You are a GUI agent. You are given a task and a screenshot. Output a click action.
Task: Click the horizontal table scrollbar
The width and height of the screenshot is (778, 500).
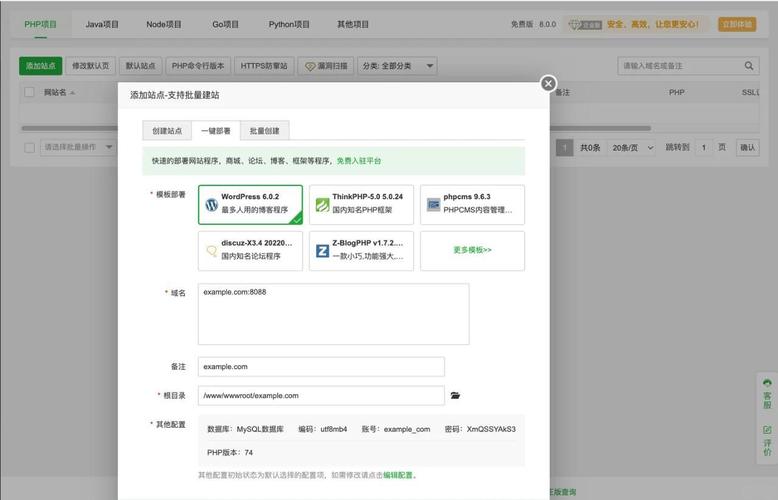(x=336, y=128)
